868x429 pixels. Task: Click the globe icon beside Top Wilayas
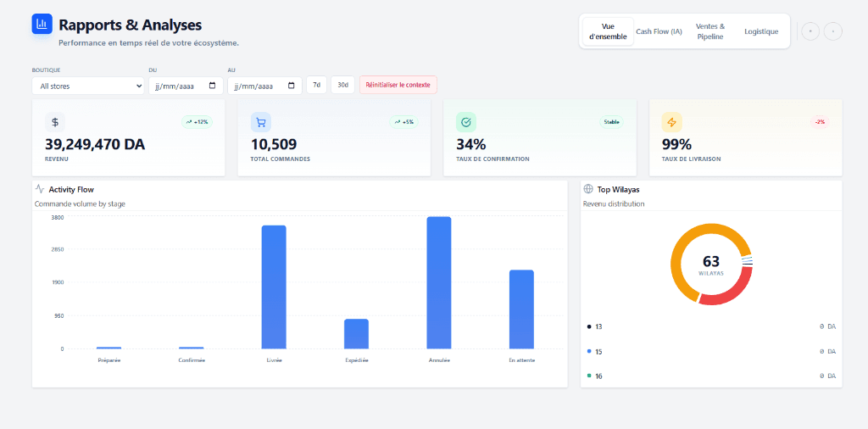[x=588, y=189]
